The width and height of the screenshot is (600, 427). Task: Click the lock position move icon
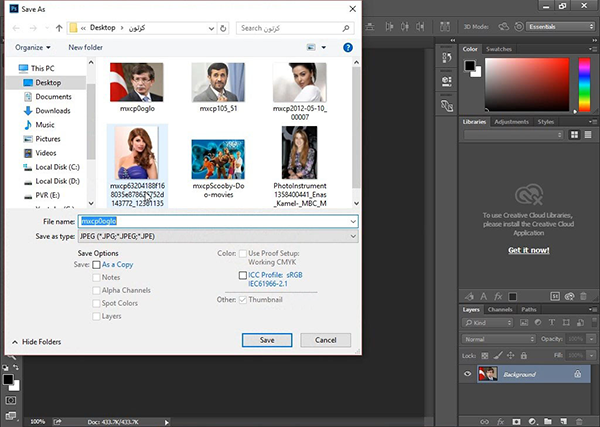click(x=509, y=355)
